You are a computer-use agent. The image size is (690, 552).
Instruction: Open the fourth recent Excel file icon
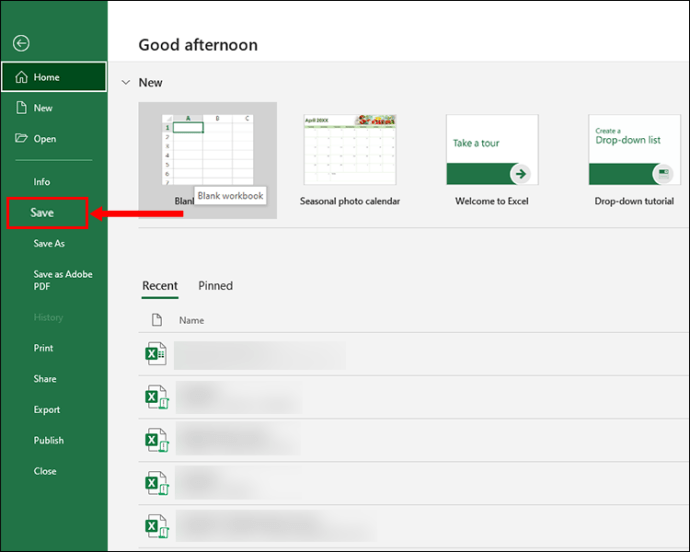click(157, 483)
